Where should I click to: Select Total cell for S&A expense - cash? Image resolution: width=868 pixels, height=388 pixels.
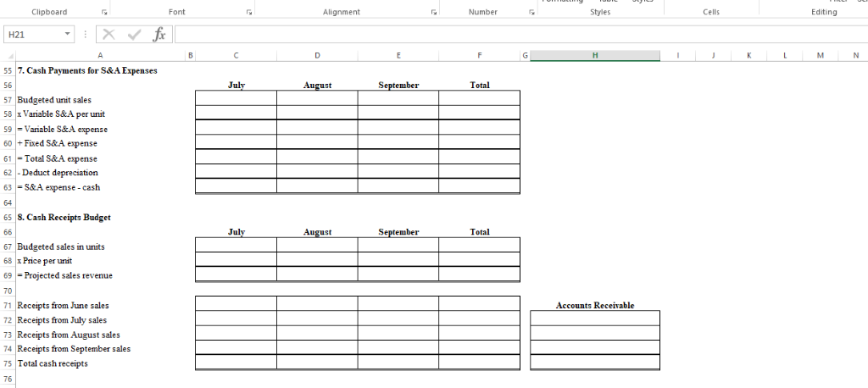480,186
